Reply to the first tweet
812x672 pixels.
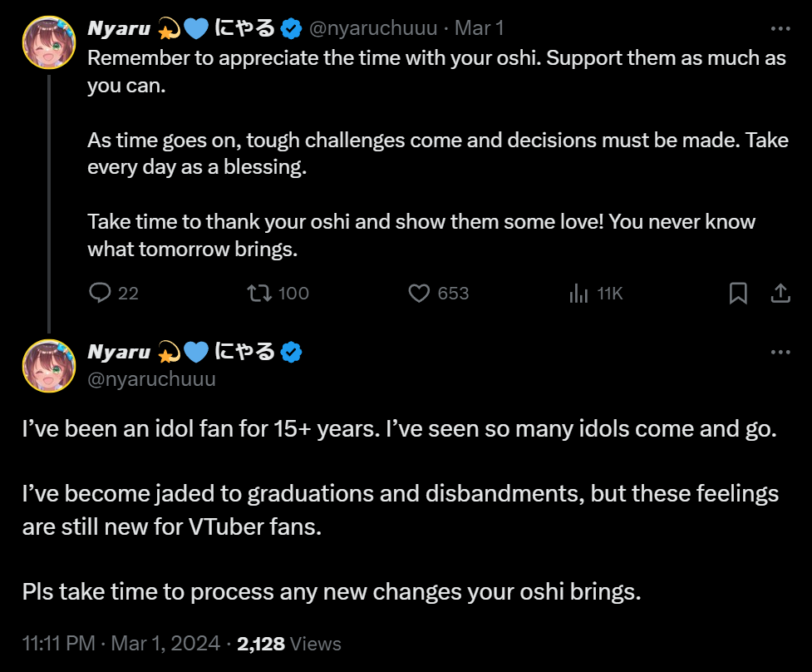pyautogui.click(x=101, y=293)
